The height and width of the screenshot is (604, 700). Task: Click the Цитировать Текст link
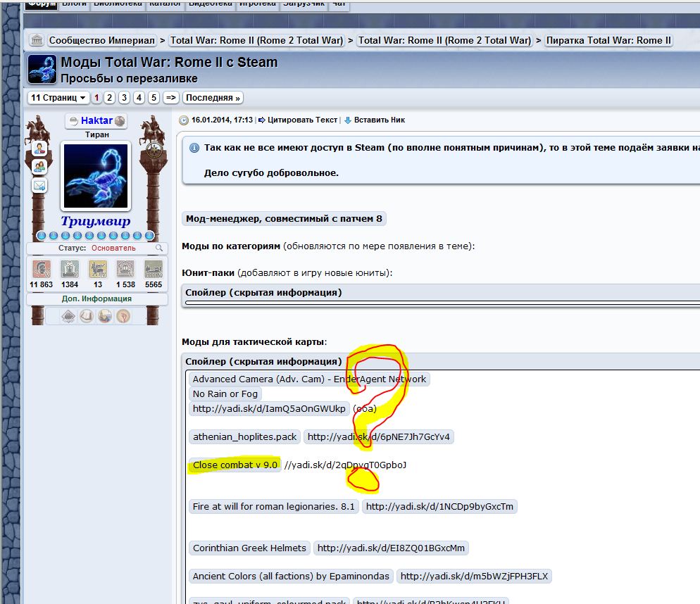(302, 120)
